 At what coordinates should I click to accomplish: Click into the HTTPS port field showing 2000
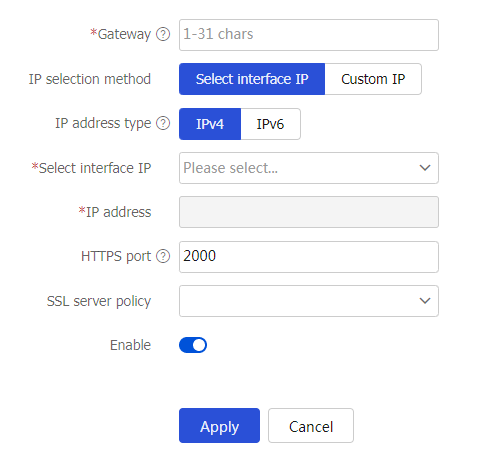pyautogui.click(x=309, y=257)
